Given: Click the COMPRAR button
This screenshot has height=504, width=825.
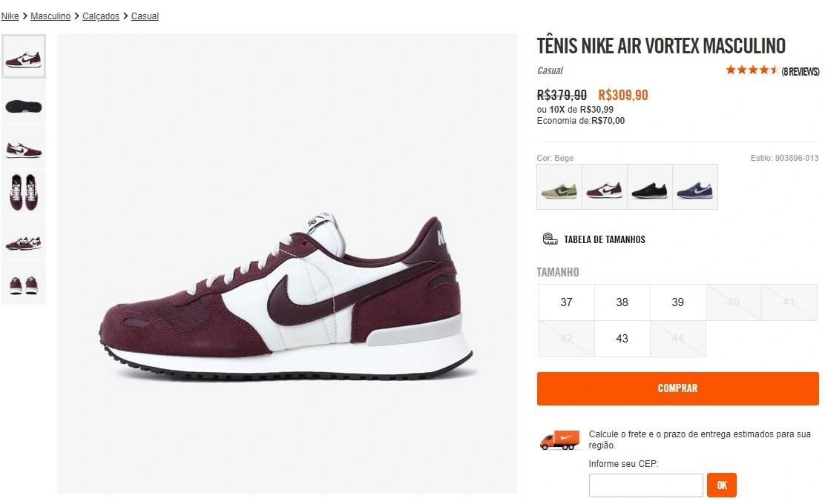Looking at the screenshot, I should click(x=677, y=388).
